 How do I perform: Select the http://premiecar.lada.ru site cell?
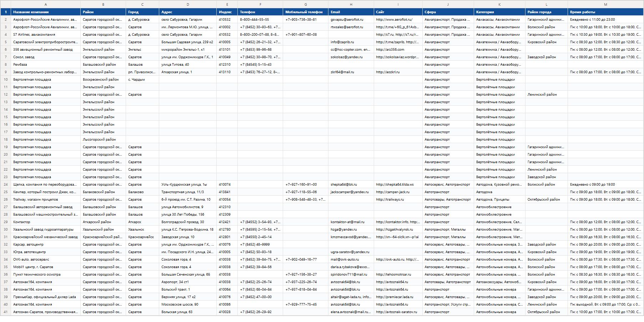(x=398, y=297)
